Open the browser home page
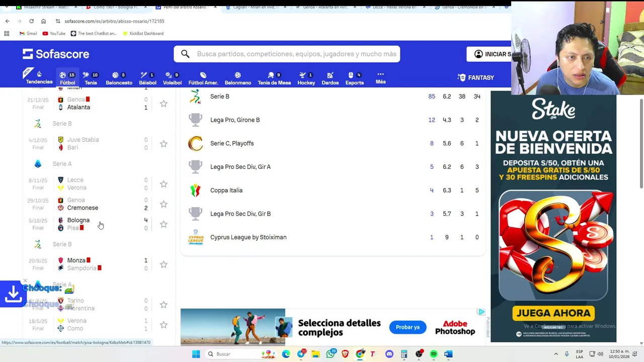The image size is (644, 362). [43, 21]
